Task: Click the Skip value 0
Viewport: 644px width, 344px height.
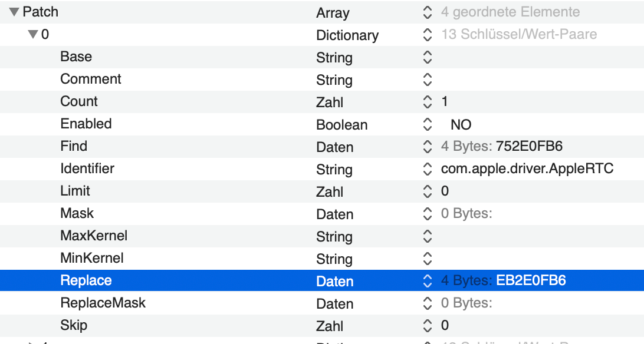Action: click(x=445, y=325)
